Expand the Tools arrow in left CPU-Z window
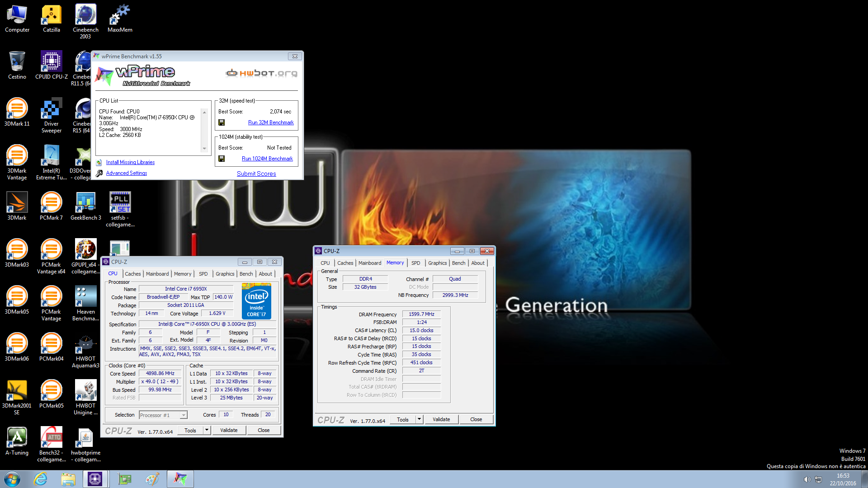 (207, 430)
